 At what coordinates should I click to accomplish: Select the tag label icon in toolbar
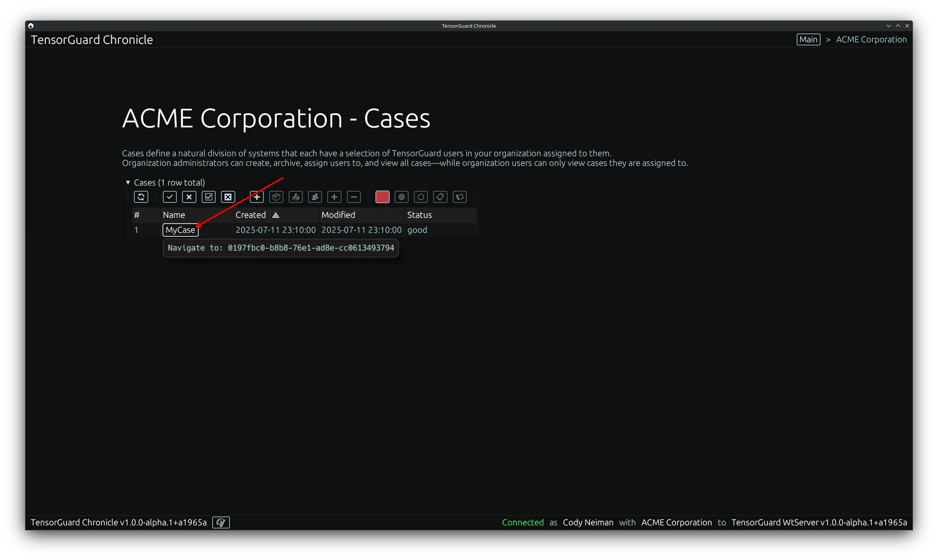(x=441, y=197)
